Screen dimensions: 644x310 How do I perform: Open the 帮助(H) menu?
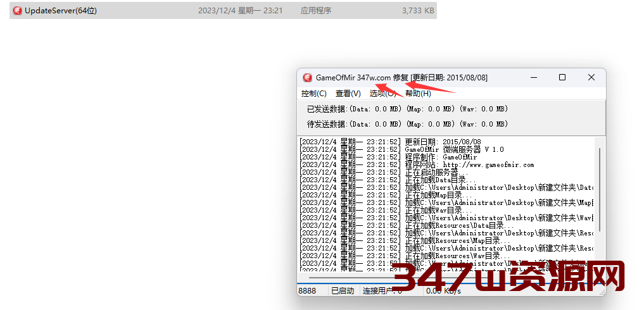[418, 94]
